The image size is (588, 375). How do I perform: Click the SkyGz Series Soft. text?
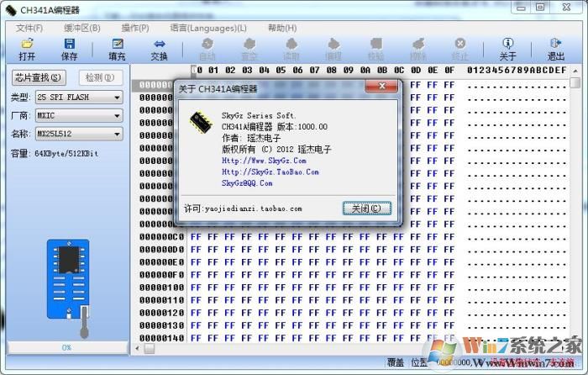tap(259, 116)
